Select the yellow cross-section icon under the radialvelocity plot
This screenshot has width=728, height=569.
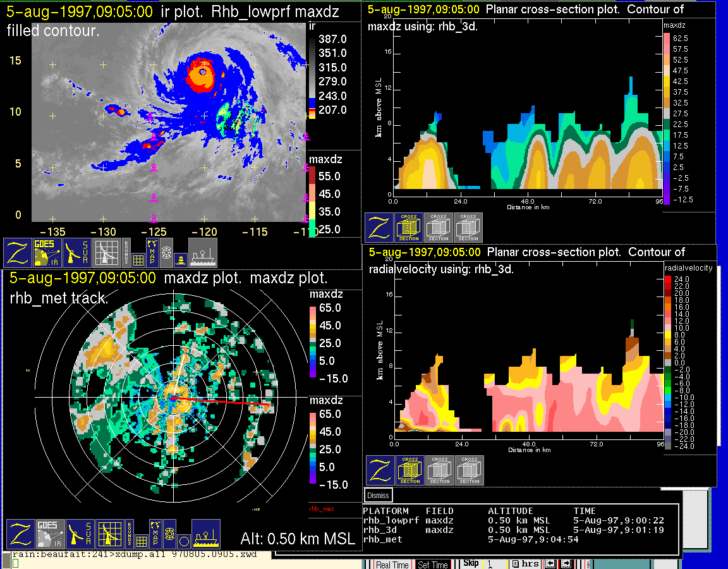pos(410,470)
